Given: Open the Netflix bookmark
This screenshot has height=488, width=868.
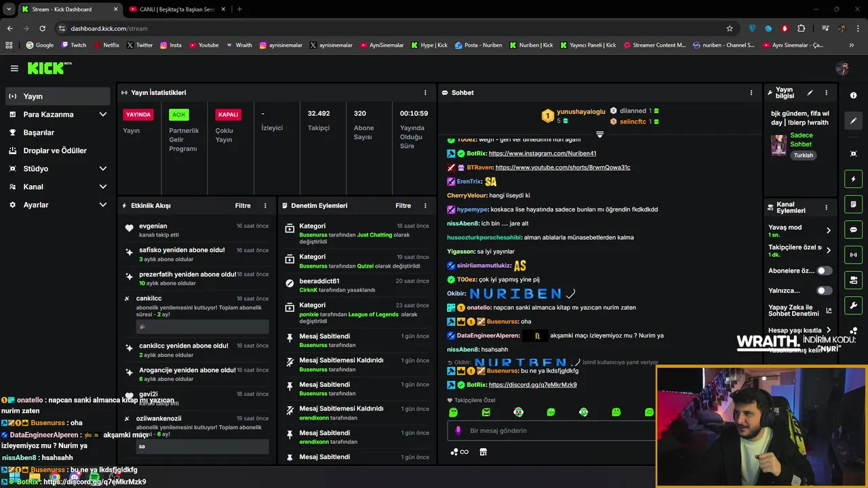Looking at the screenshot, I should pyautogui.click(x=106, y=45).
